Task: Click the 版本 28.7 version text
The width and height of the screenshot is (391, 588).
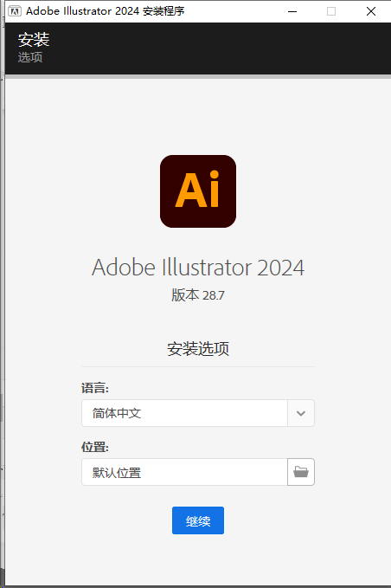Action: tap(198, 295)
